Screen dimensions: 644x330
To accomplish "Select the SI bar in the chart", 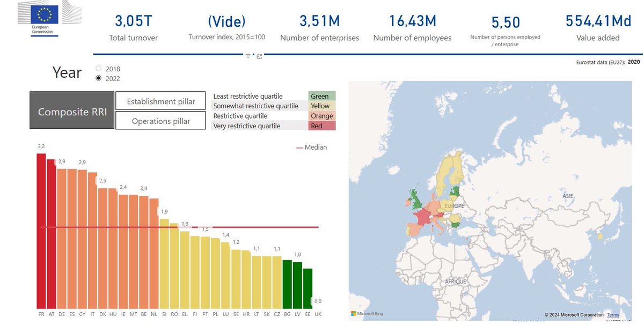I will point(164,263).
